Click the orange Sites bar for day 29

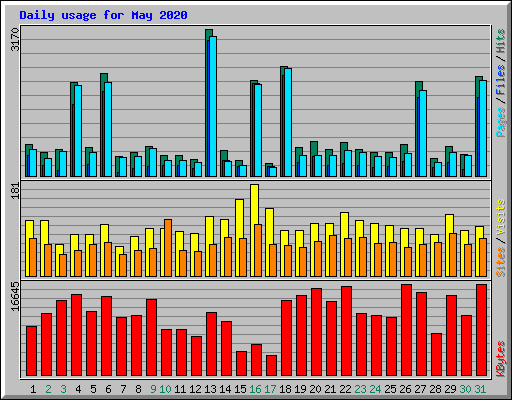tap(453, 255)
